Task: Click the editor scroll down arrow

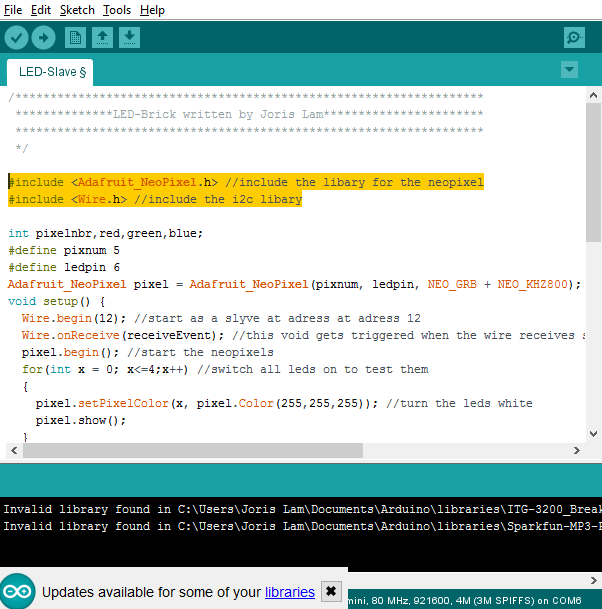Action: 593,434
